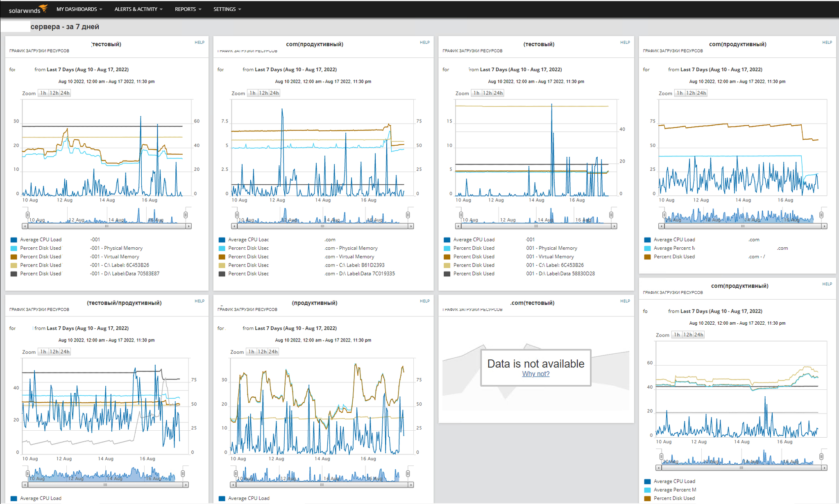Select 24h zoom on first chart

pyautogui.click(x=65, y=93)
